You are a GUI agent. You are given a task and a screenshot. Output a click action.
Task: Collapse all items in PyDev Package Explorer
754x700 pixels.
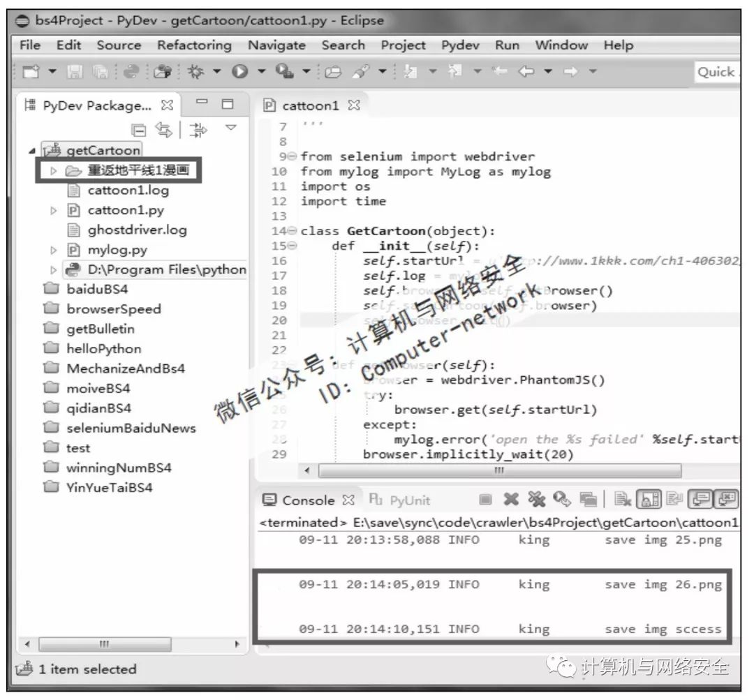139,129
